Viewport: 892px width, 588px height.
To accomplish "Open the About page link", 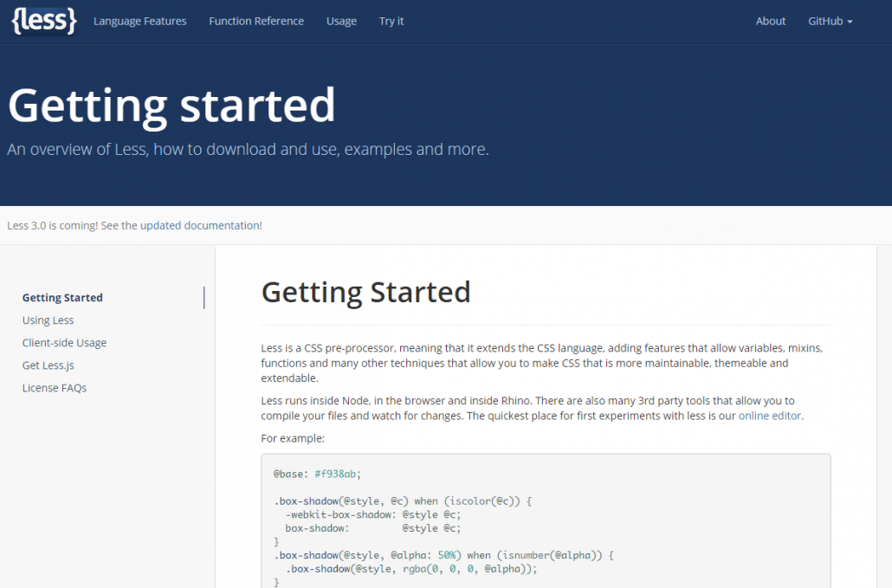I will 771,21.
